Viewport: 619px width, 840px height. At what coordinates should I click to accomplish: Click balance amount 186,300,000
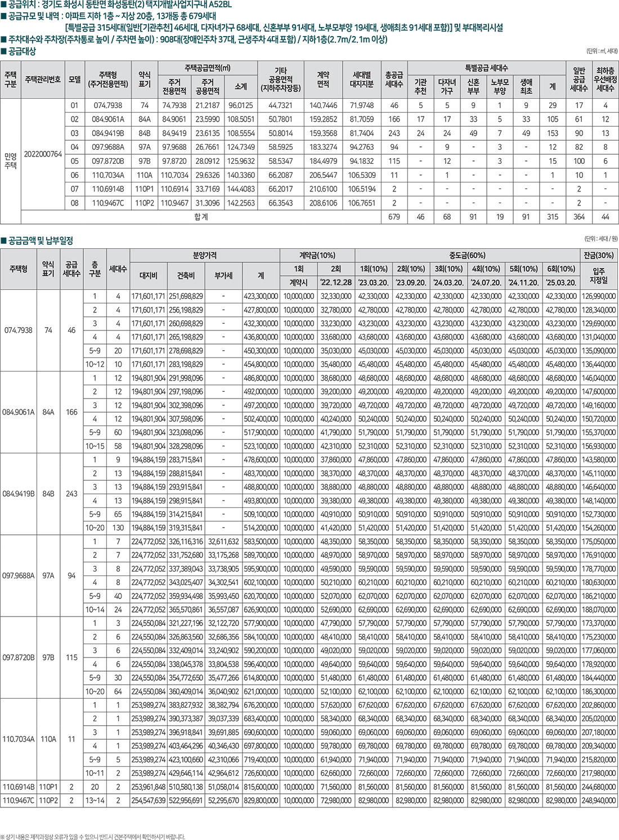(599, 691)
